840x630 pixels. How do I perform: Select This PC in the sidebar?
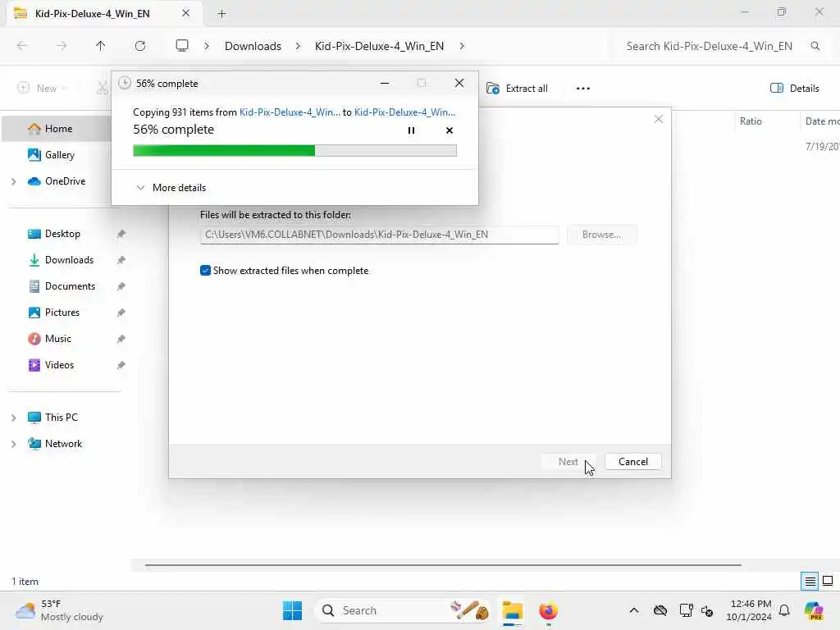click(x=61, y=418)
